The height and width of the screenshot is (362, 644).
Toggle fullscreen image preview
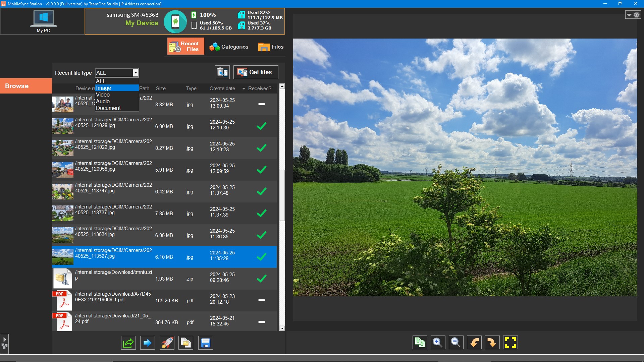pos(510,343)
